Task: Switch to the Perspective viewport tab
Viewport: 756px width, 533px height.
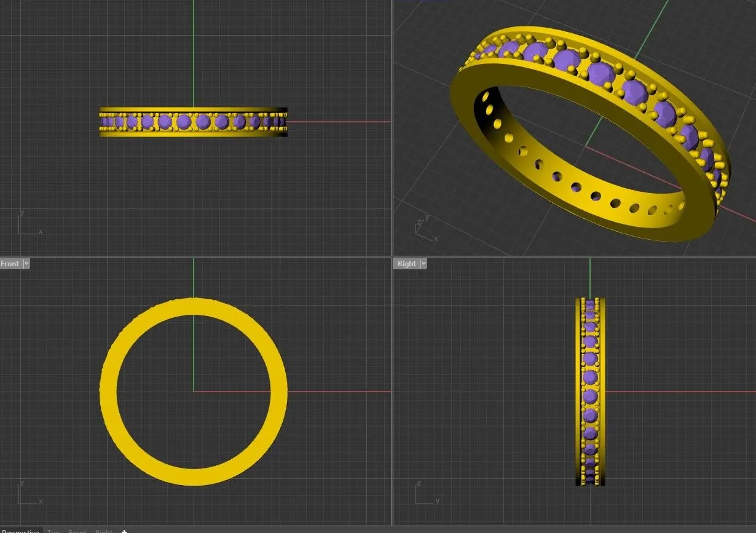Action: point(20,531)
